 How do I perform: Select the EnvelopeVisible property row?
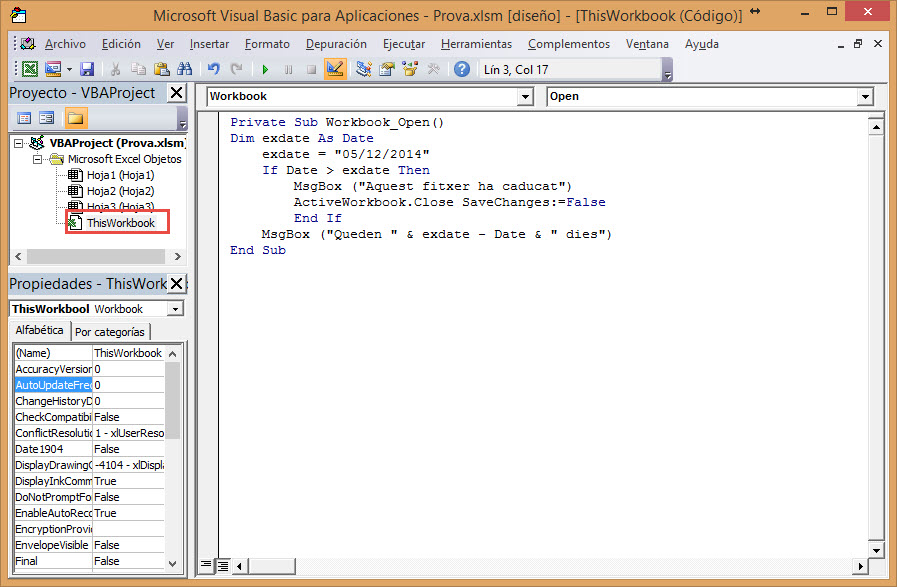(89, 545)
